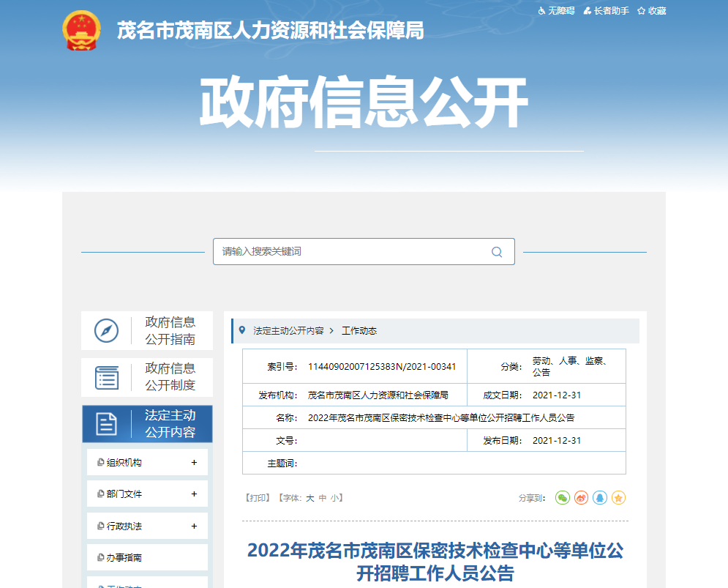
Task: Click the site title 茂名市茂南区人力资源和社会保障局
Action: [x=270, y=31]
